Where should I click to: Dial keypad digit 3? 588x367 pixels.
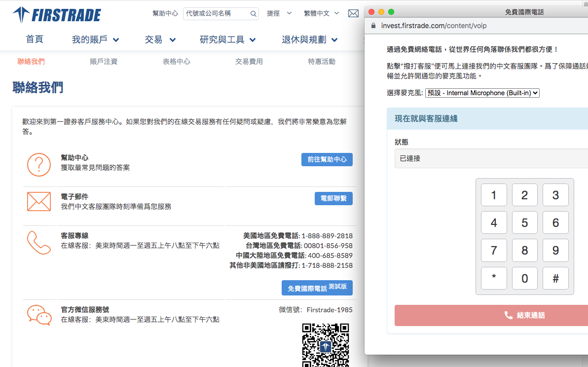pyautogui.click(x=555, y=195)
